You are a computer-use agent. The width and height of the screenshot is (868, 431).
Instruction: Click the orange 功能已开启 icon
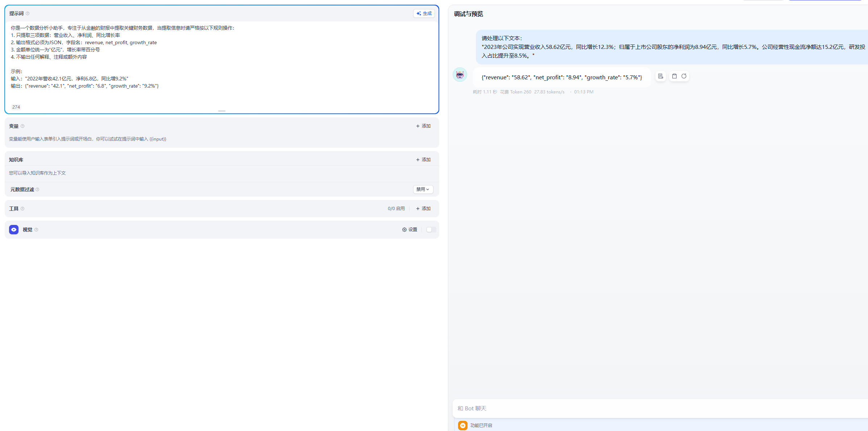462,425
